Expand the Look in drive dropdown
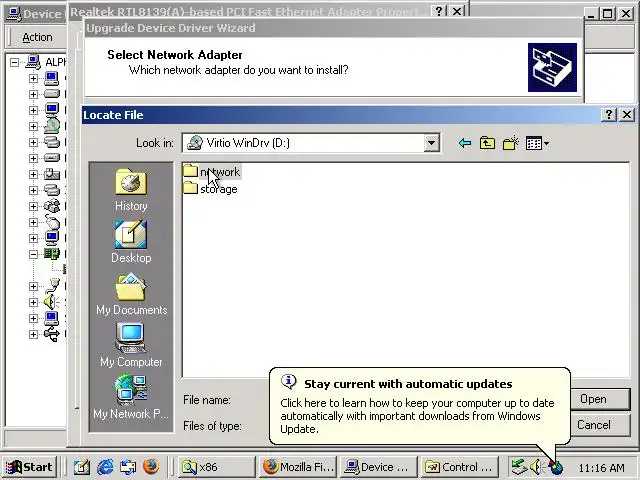The height and width of the screenshot is (480, 640). [431, 143]
